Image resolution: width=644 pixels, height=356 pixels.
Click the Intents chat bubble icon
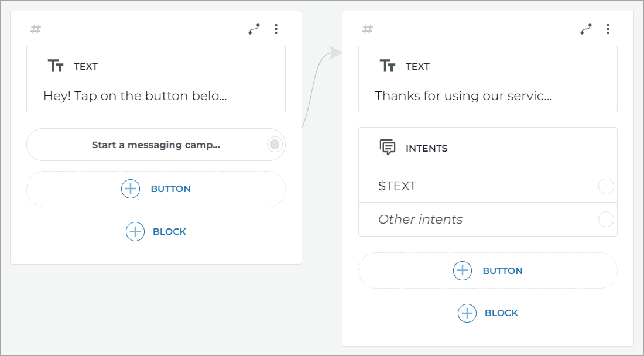388,148
